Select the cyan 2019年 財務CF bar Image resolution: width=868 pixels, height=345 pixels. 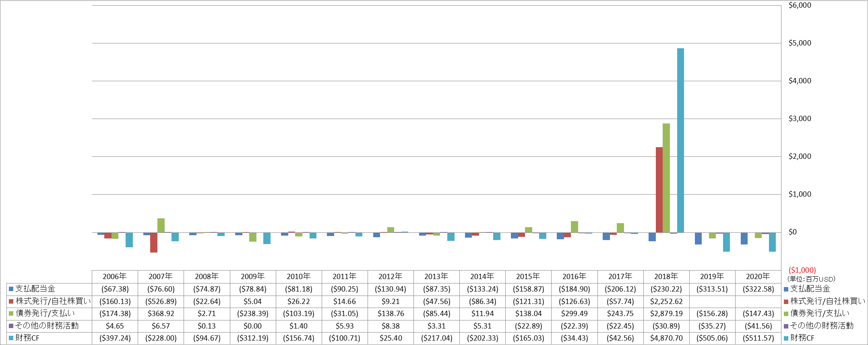tap(726, 242)
